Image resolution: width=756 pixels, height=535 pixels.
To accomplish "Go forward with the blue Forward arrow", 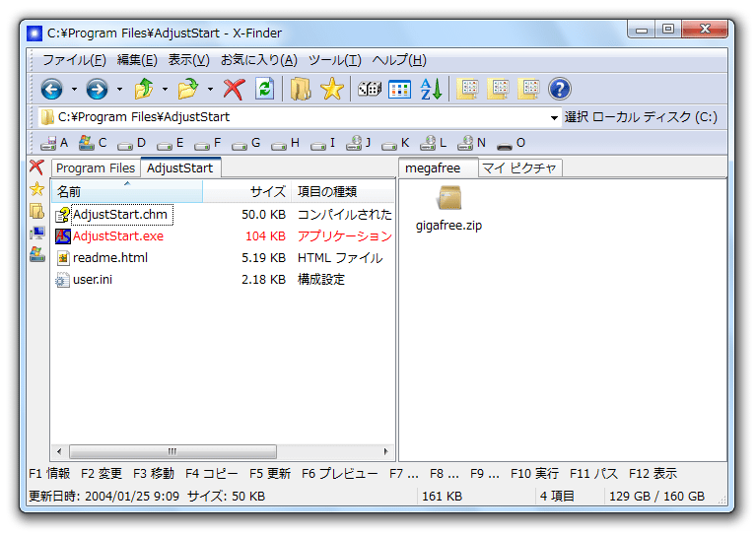I will pyautogui.click(x=97, y=89).
